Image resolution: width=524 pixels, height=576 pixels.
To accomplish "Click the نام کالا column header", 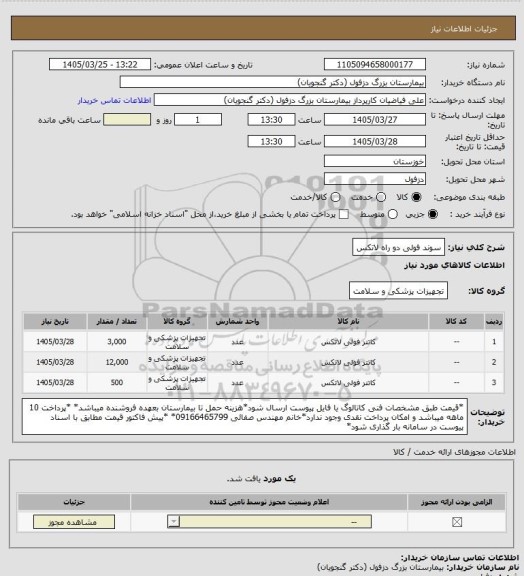I will point(348,322).
